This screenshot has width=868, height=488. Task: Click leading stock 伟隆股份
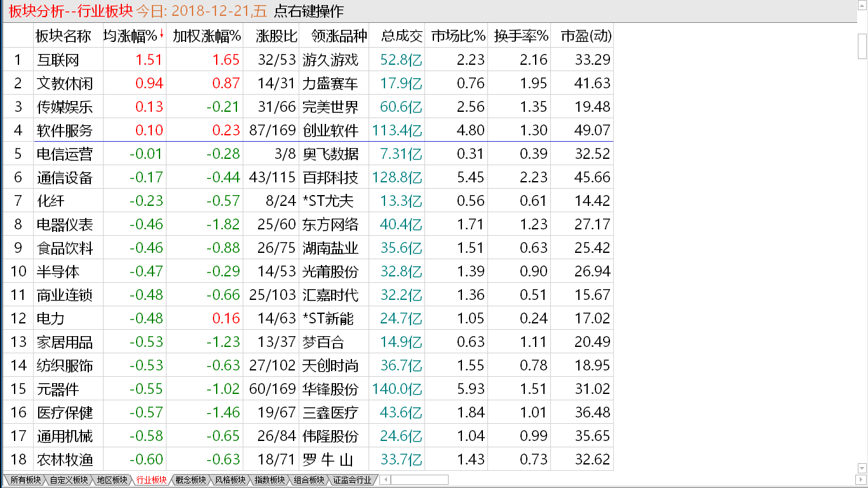pyautogui.click(x=330, y=436)
